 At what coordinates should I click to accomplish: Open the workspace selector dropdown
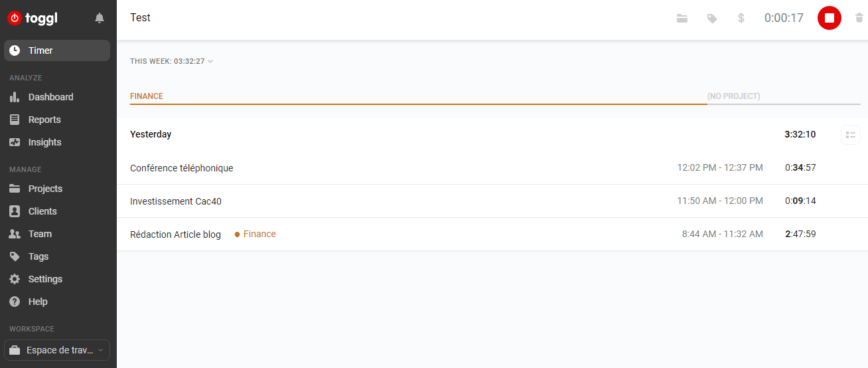click(x=57, y=350)
